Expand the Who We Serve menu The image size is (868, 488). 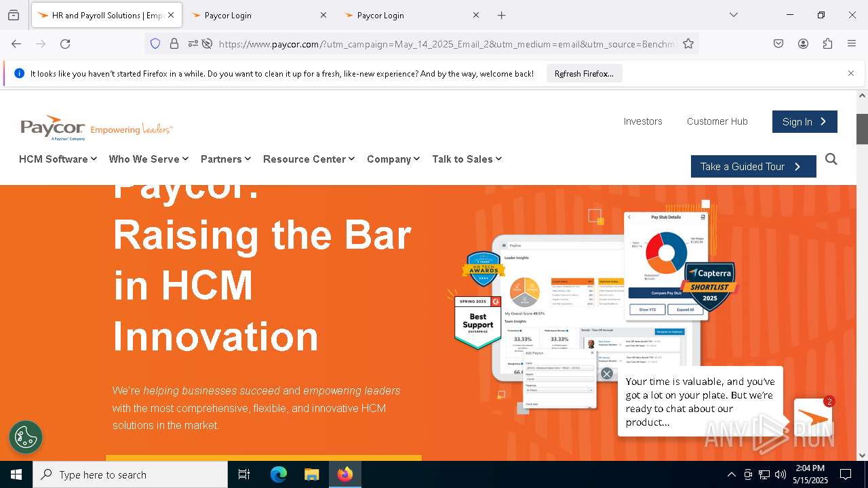pos(149,159)
